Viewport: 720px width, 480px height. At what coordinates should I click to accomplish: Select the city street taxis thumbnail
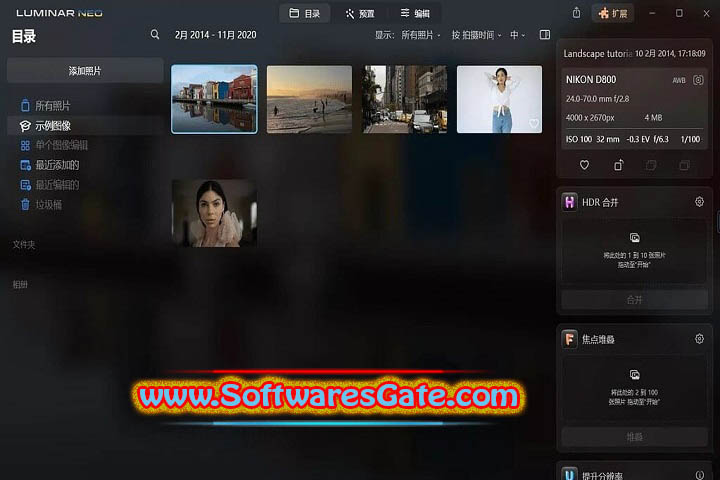pos(405,99)
